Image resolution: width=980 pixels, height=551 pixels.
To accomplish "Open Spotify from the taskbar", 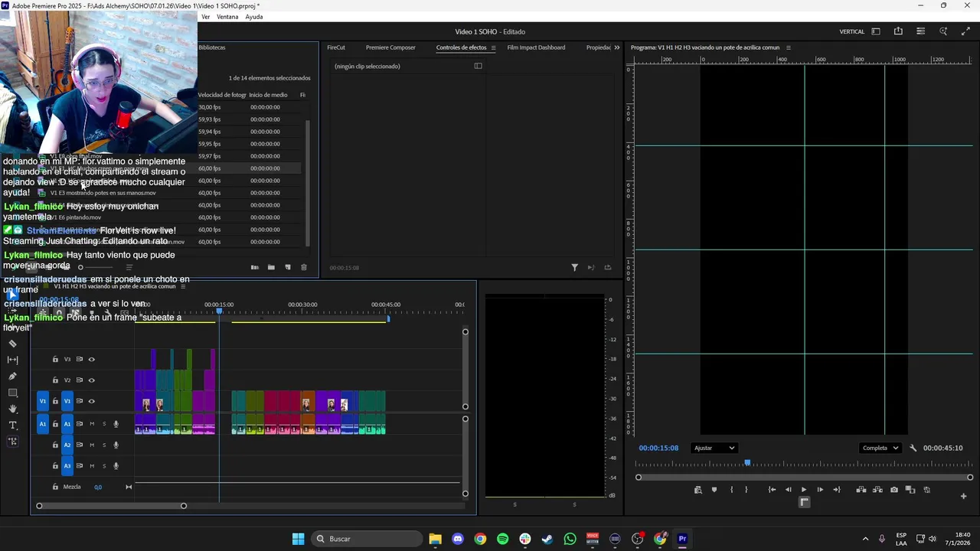I will pos(502,539).
